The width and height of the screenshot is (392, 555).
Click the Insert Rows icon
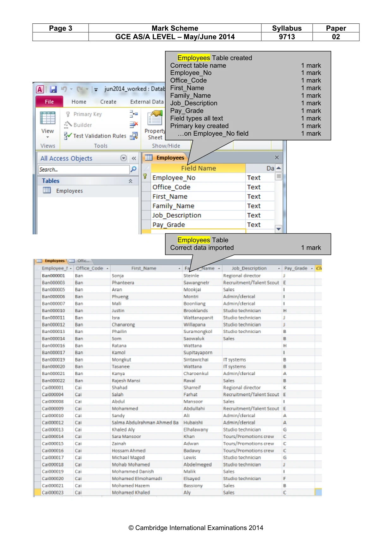134,114
